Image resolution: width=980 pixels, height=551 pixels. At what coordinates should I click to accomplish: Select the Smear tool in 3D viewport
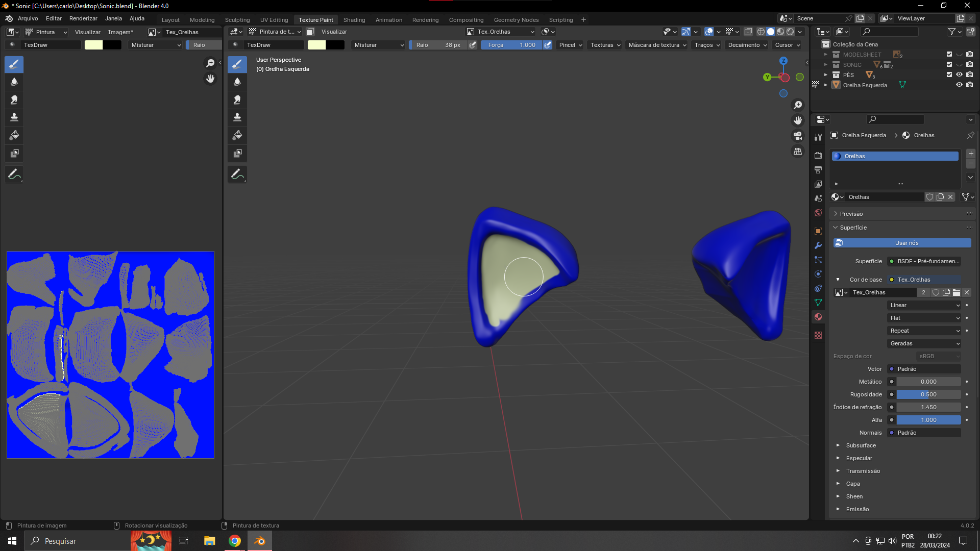(x=237, y=100)
